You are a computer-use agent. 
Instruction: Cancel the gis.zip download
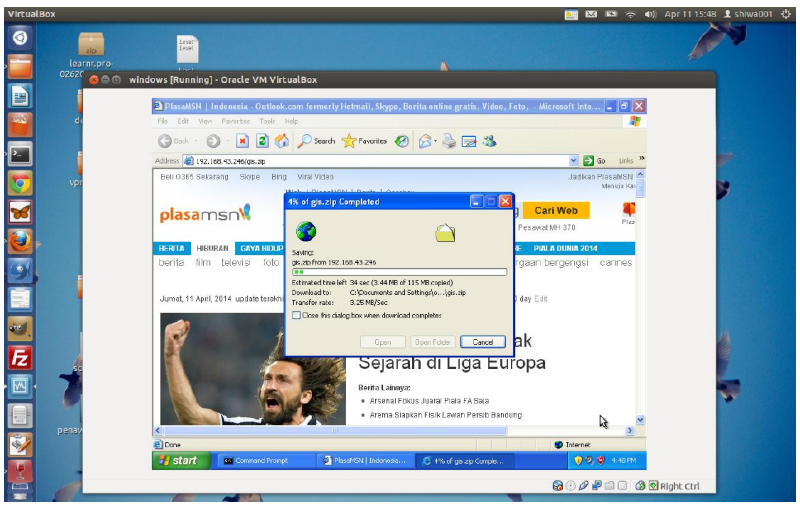(483, 342)
